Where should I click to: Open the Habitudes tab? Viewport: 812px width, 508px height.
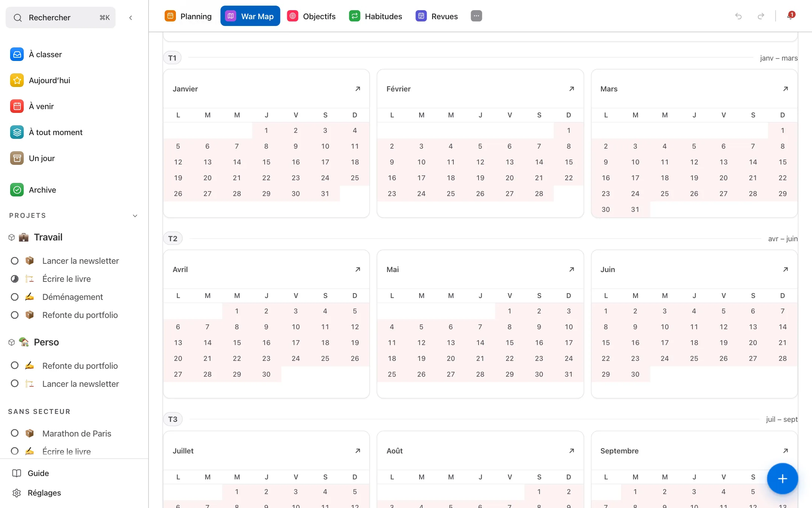[x=376, y=16]
